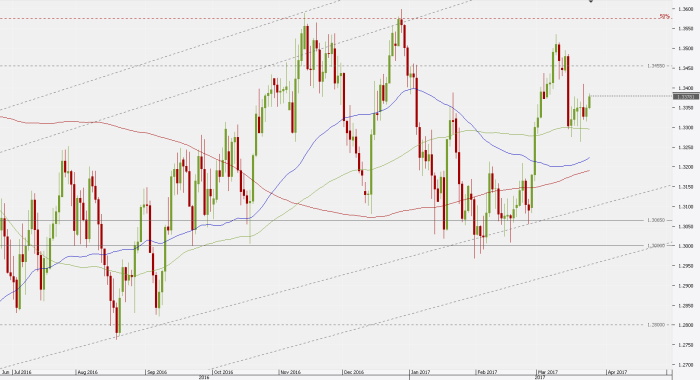Select Aug 2016 on the time axis
The image size is (700, 380).
pos(87,372)
